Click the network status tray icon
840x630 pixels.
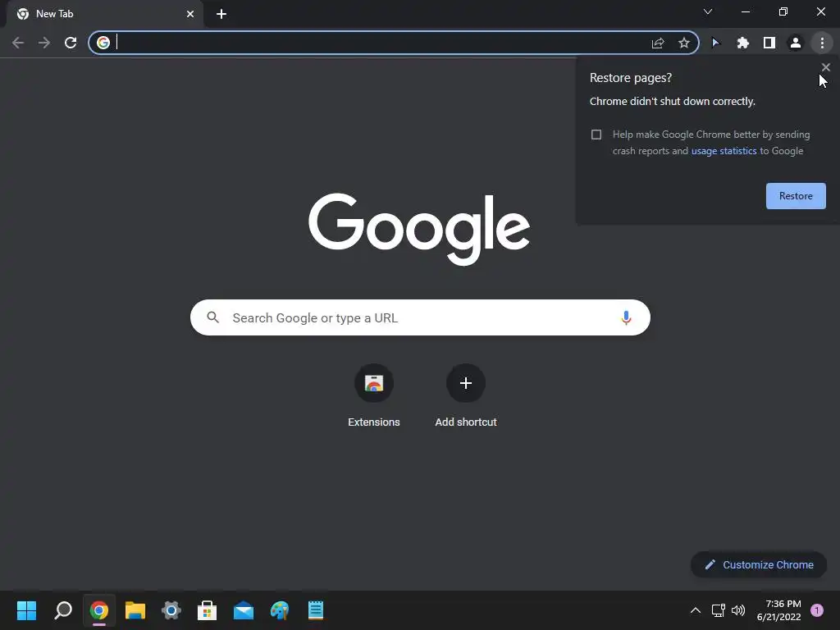click(718, 610)
